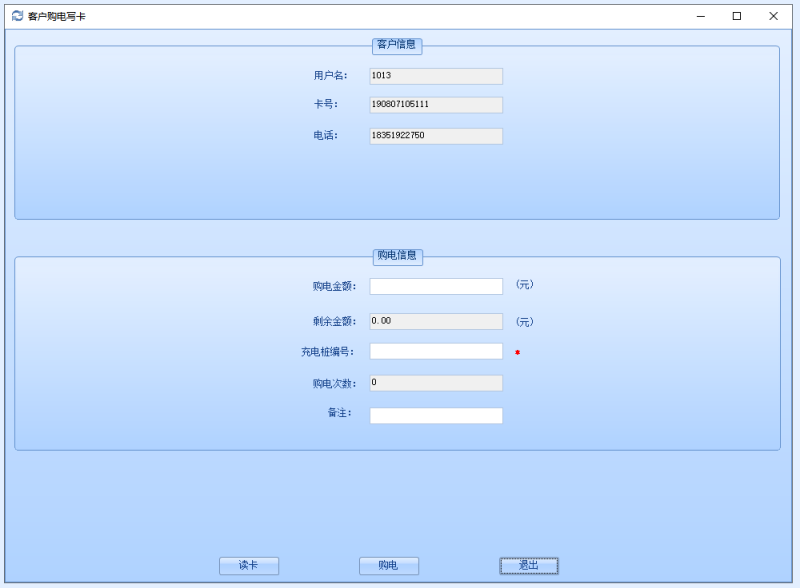Click the 购电信息 group header
The image size is (800, 588).
[x=397, y=256]
